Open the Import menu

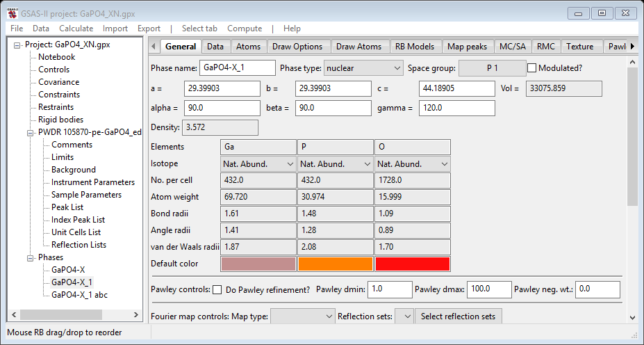[x=115, y=29]
